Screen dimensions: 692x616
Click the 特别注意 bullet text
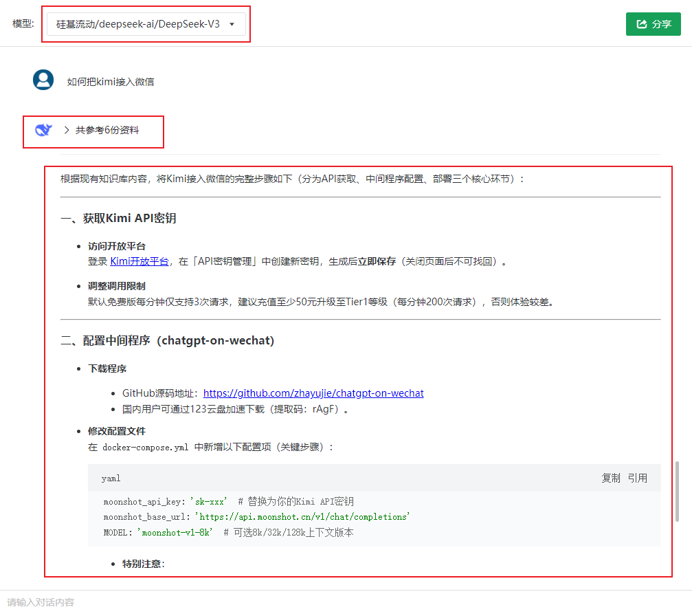[x=144, y=564]
